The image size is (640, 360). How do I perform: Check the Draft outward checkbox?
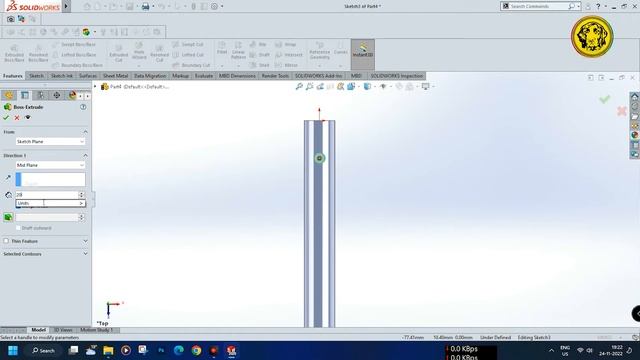tap(18, 228)
